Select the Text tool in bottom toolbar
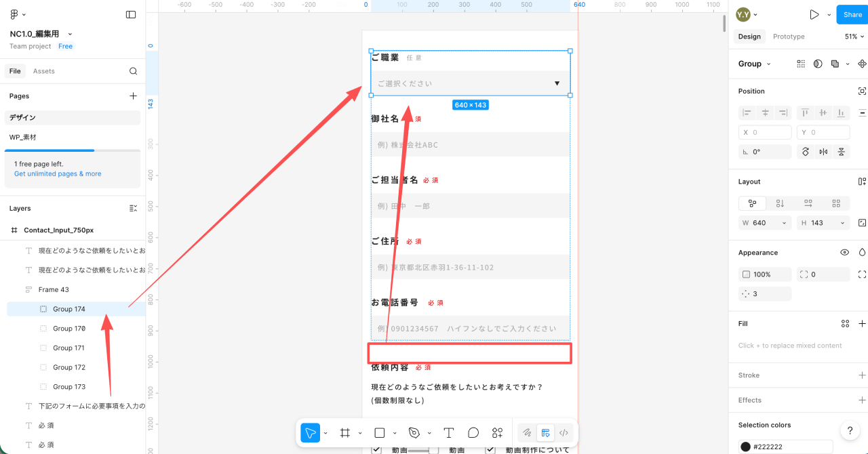The height and width of the screenshot is (454, 868). (449, 433)
